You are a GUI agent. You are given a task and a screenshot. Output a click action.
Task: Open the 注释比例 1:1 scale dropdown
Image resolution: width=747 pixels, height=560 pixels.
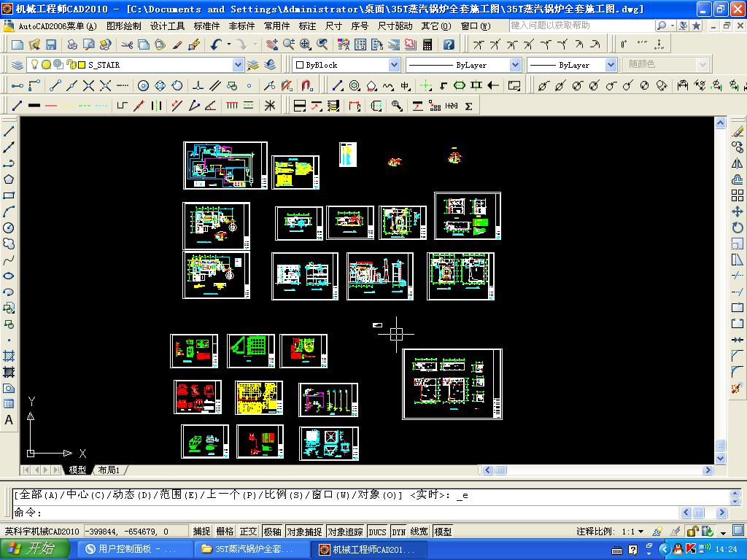click(x=640, y=532)
